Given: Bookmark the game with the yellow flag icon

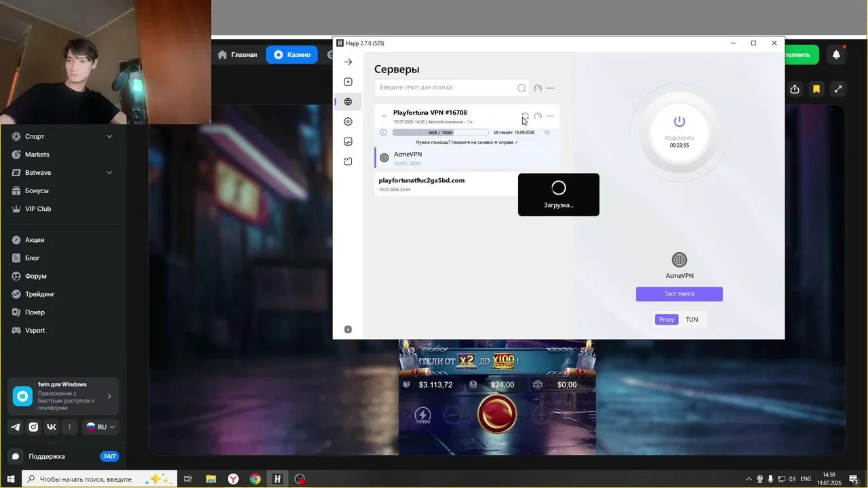Looking at the screenshot, I should click(x=816, y=89).
